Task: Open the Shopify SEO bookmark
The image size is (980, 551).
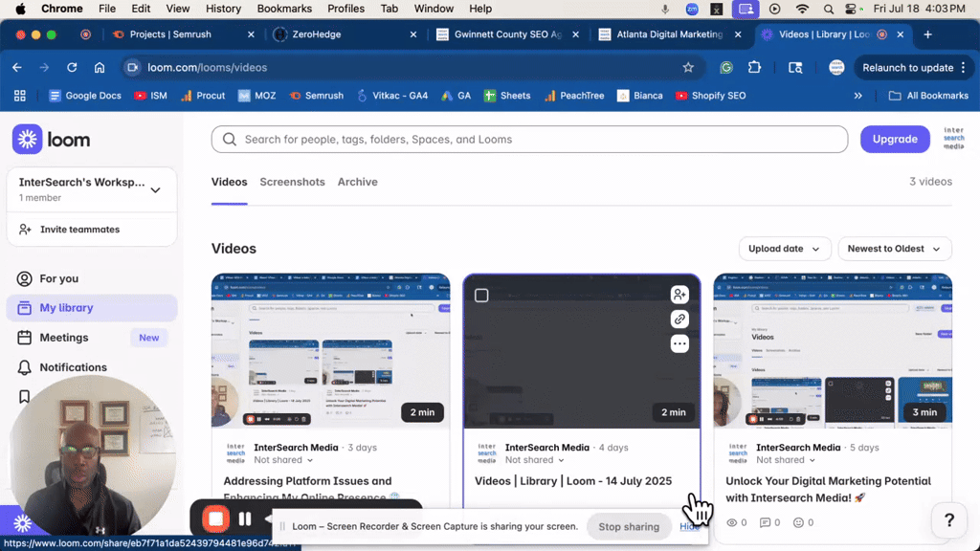Action: (711, 96)
